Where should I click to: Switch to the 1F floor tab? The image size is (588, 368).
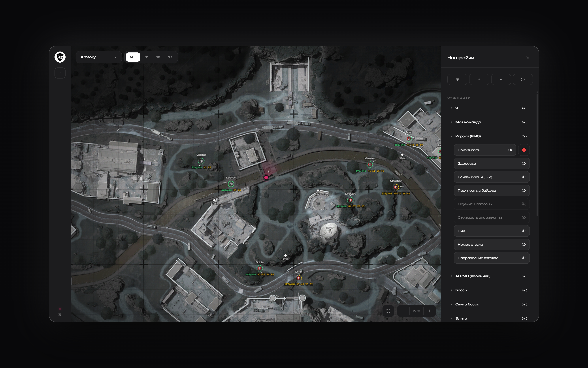pyautogui.click(x=158, y=57)
